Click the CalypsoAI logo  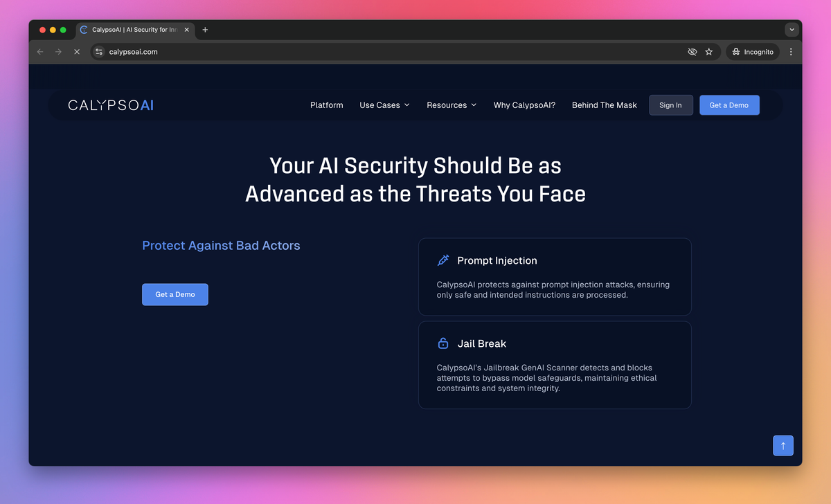click(x=111, y=105)
